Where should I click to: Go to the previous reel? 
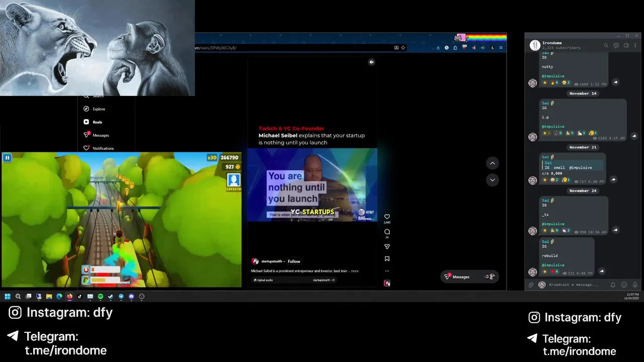point(493,163)
